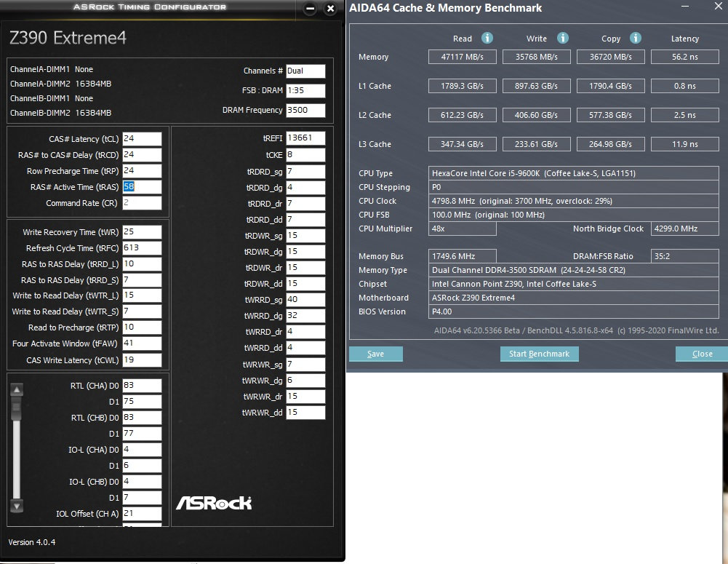The image size is (728, 564).
Task: Click the tWRRD_dg value field
Action: (305, 315)
